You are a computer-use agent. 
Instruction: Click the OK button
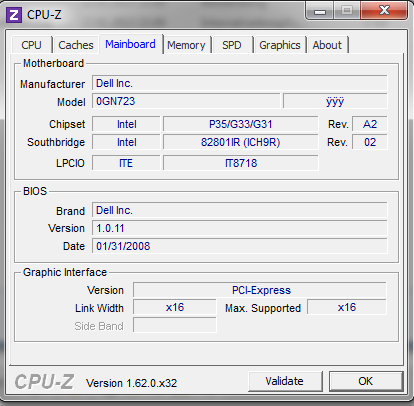(x=366, y=381)
